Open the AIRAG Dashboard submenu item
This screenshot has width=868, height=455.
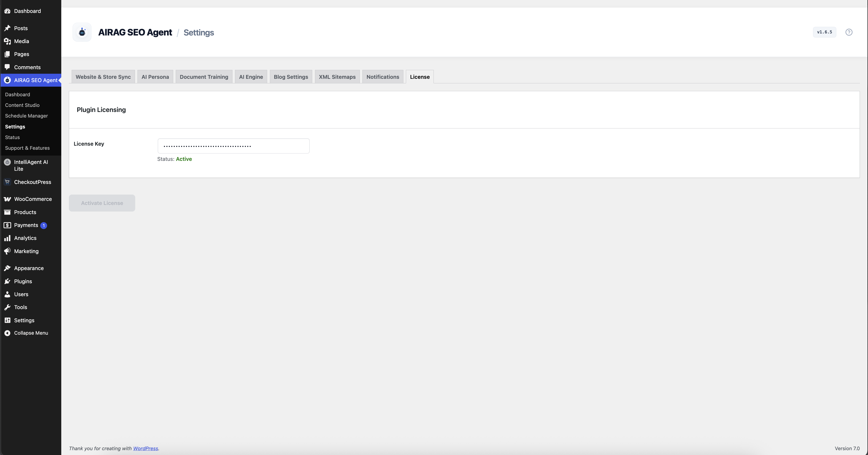coord(17,95)
